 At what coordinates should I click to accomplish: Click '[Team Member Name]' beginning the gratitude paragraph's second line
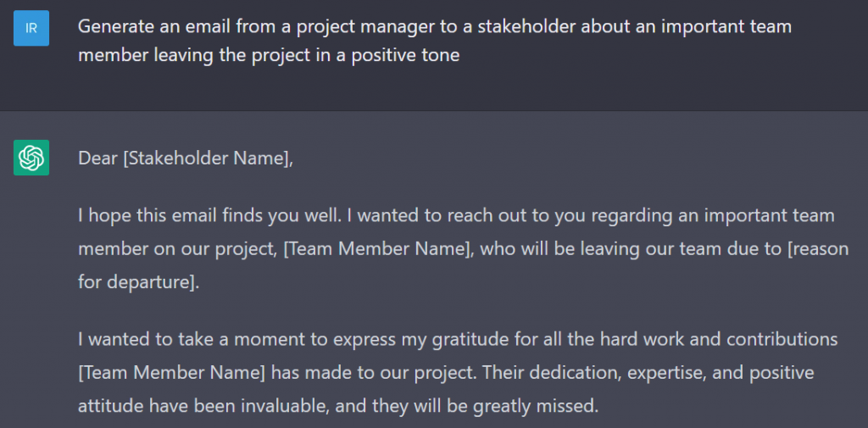pos(172,373)
